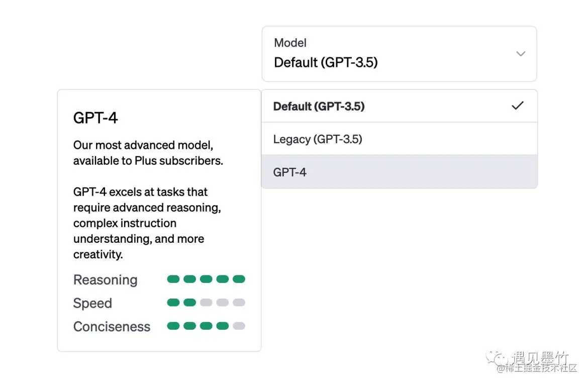The width and height of the screenshot is (588, 384).
Task: Click the 'Model' label in selector
Action: tap(290, 43)
